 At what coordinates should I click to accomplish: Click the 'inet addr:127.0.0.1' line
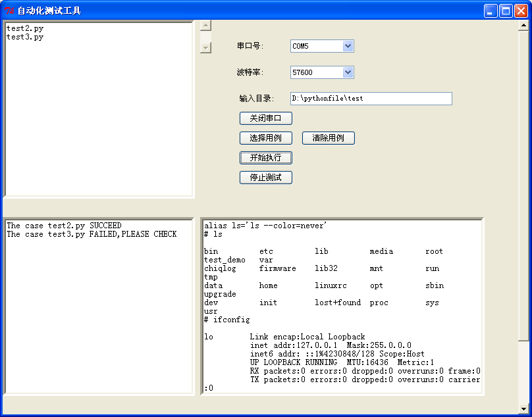click(331, 345)
